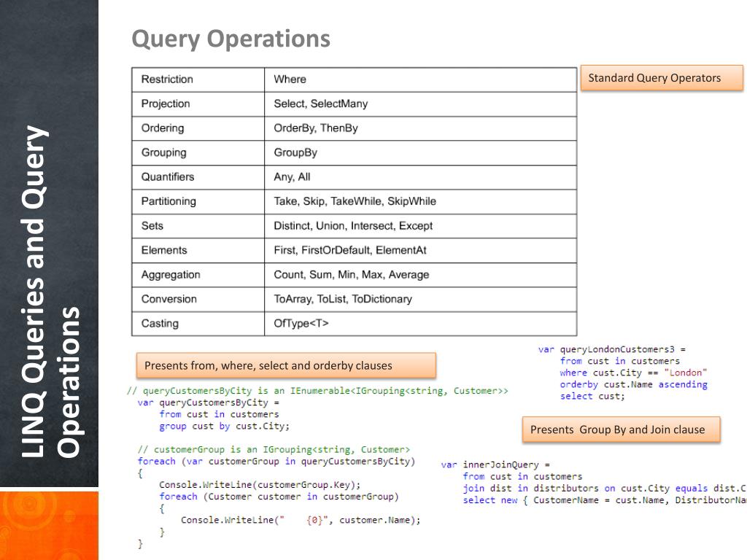The image size is (747, 560).
Task: Click 'foreach (var customerGroup in queryCustomersByCity)' line
Action: tap(276, 462)
